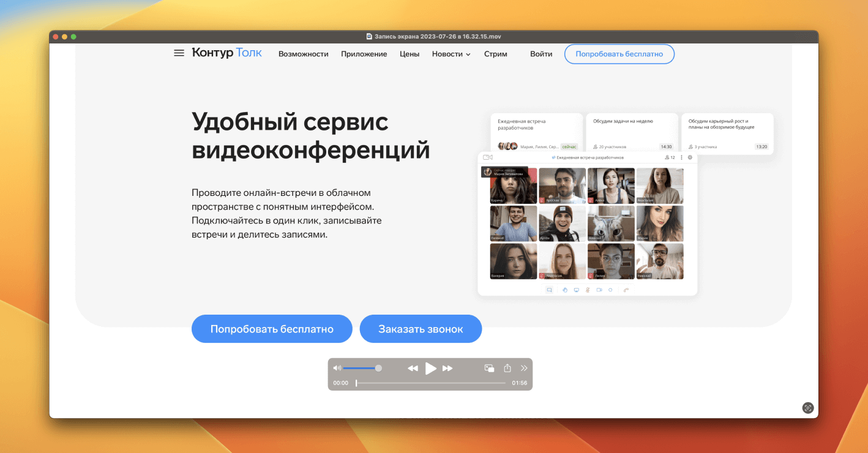Enable picture-in-picture mode in the player
Viewport: 868px width, 453px height.
pos(489,368)
